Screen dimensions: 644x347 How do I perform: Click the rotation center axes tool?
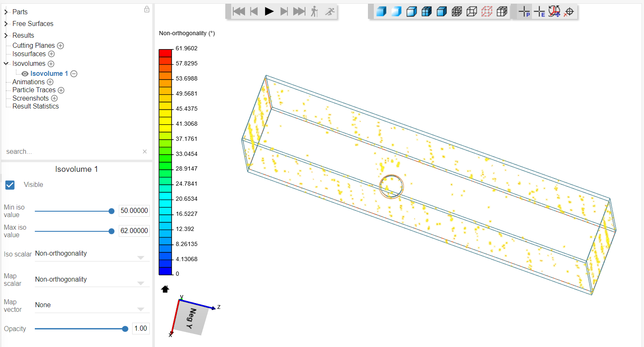click(554, 11)
